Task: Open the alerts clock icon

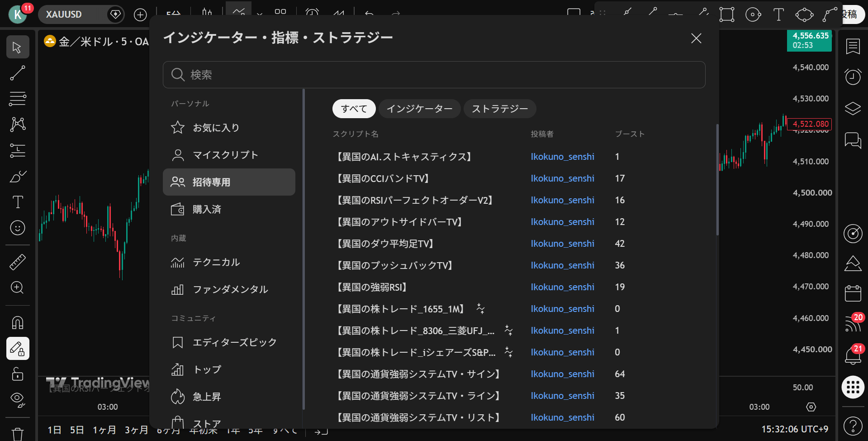Action: [x=853, y=77]
